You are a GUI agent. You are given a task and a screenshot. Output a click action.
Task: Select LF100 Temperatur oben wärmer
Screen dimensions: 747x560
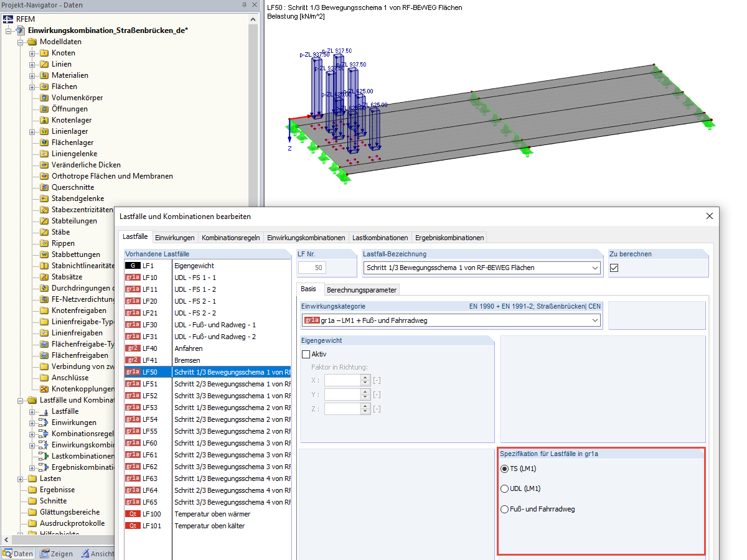coord(207,514)
